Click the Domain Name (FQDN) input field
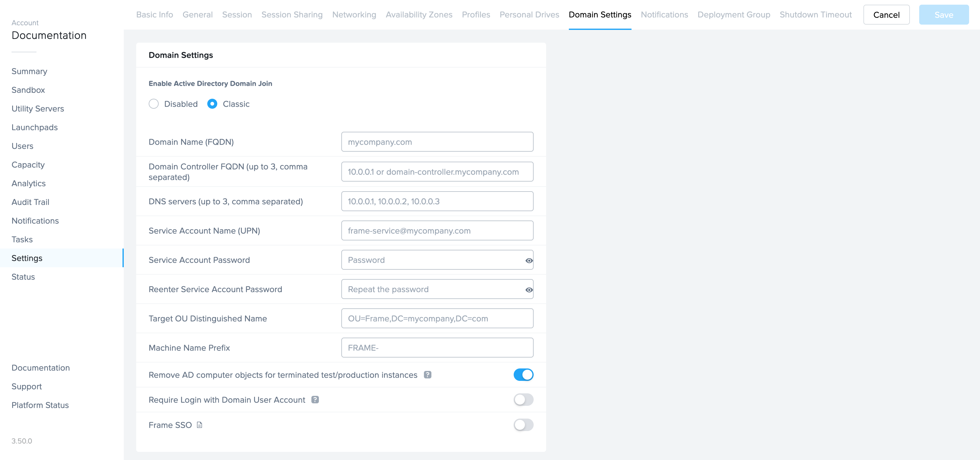980x460 pixels. coord(437,142)
